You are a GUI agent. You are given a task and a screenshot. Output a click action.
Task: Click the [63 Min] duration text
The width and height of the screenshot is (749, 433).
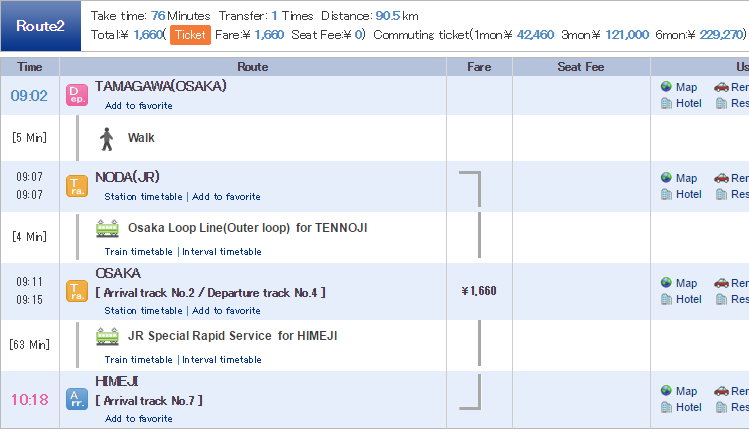coord(30,345)
